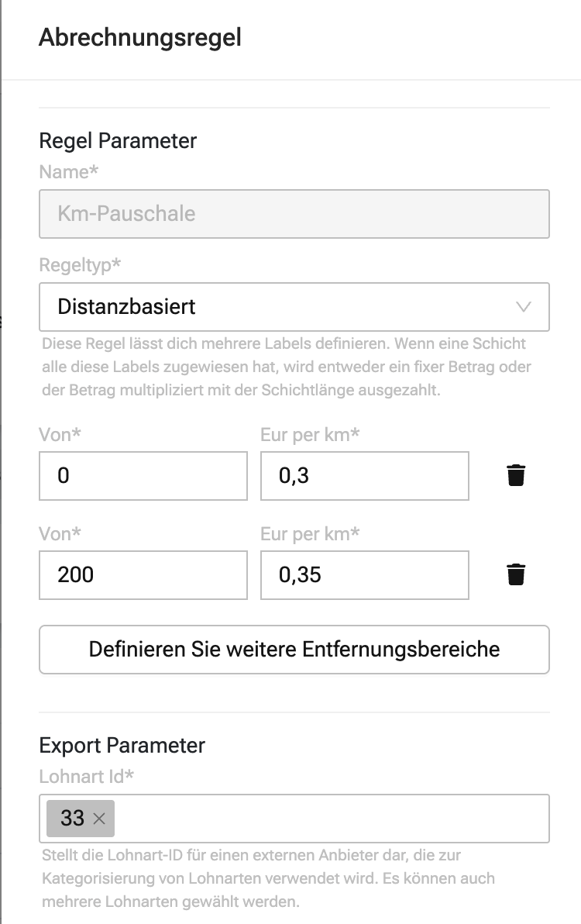581x924 pixels.
Task: Select the Eur per km field with 0,3
Action: click(x=365, y=476)
